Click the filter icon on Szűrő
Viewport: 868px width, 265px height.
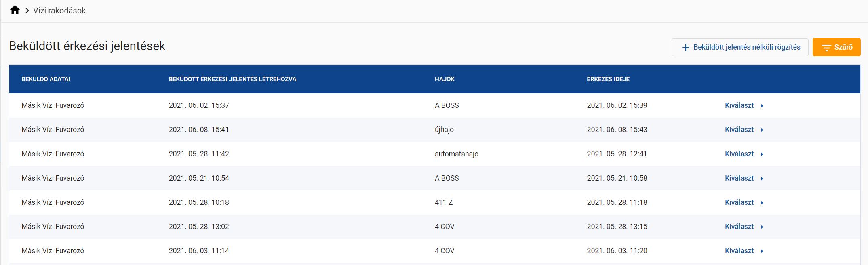pos(826,48)
